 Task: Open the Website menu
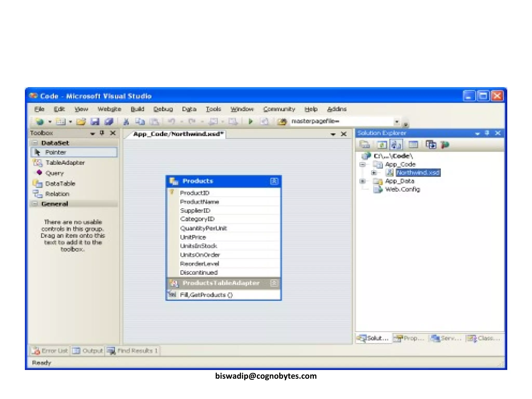pos(109,109)
